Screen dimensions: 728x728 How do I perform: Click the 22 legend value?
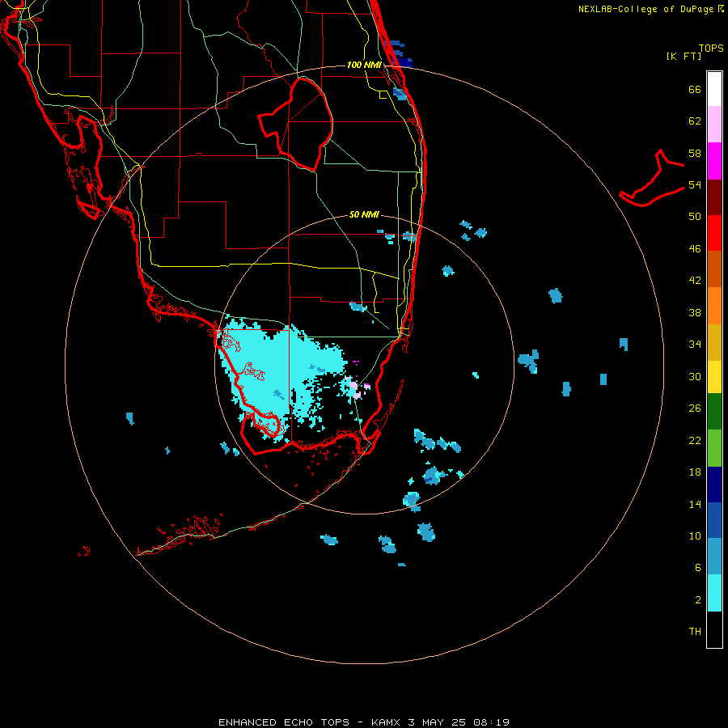[x=695, y=441]
